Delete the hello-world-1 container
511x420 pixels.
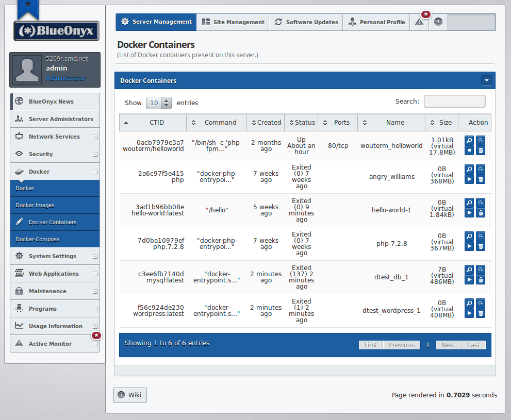coord(481,213)
